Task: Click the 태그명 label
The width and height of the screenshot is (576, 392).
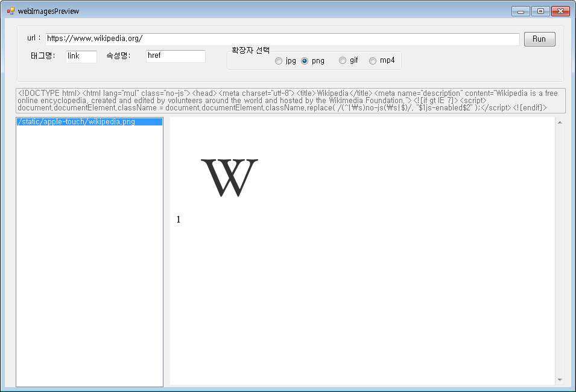Action: (43, 56)
